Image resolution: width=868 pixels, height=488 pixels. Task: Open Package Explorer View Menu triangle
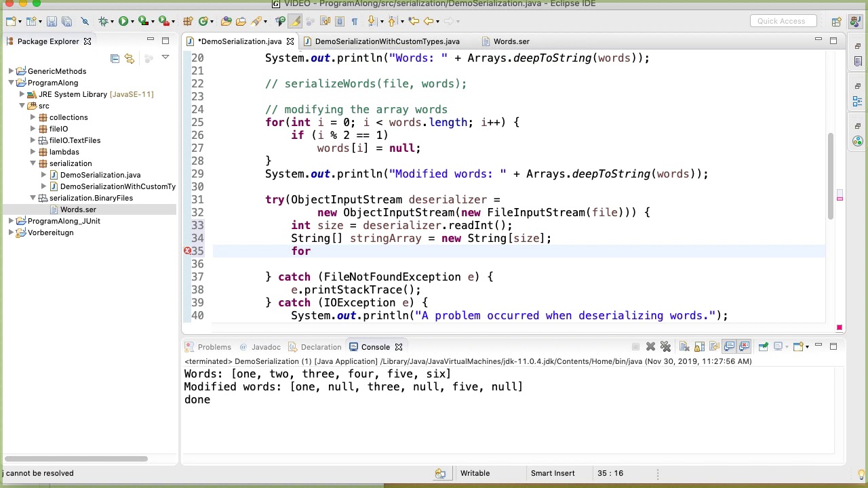coord(165,58)
